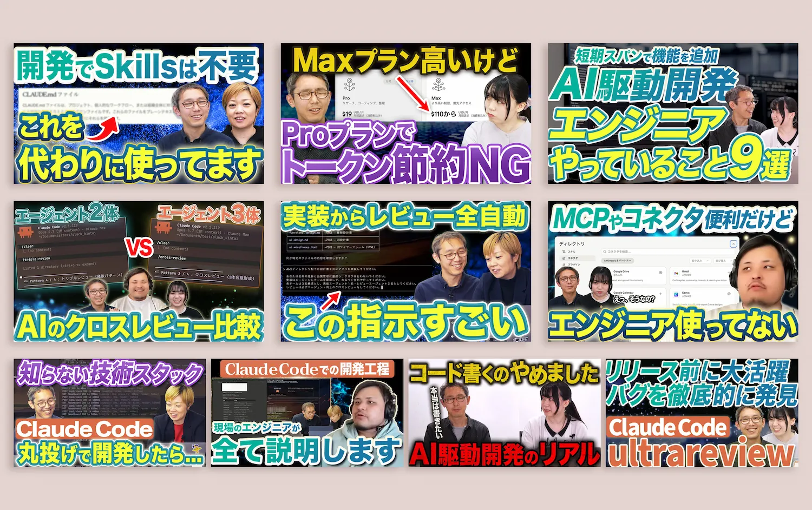This screenshot has width=812, height=510.
Task: Open the 'AI駆動開発エンジニア9選' thumbnail
Action: (x=673, y=114)
